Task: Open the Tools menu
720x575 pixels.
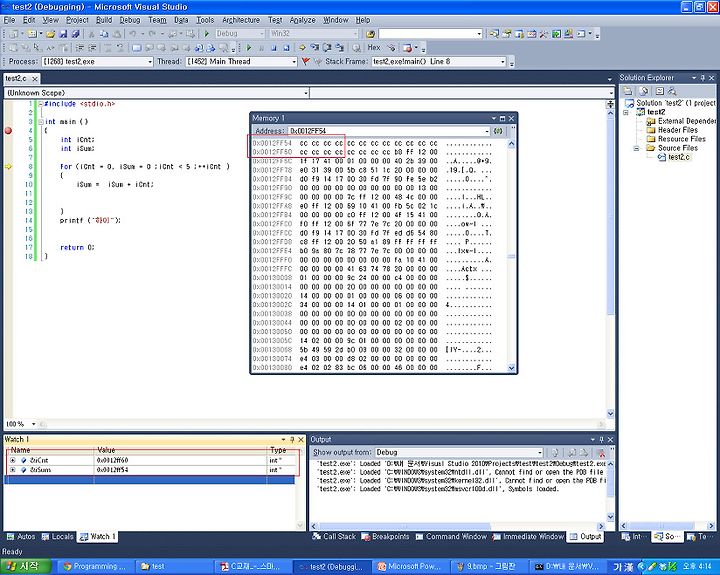Action: 205,20
